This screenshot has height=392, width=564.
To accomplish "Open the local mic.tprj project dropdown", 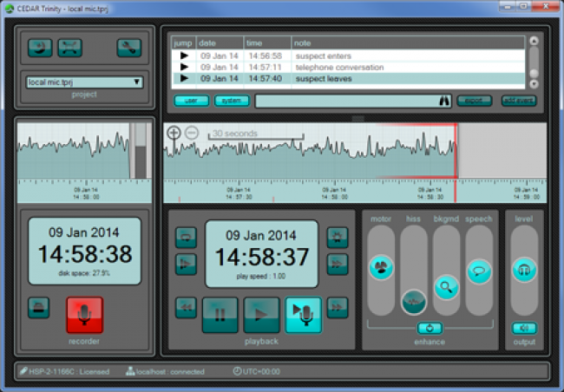I will [83, 83].
